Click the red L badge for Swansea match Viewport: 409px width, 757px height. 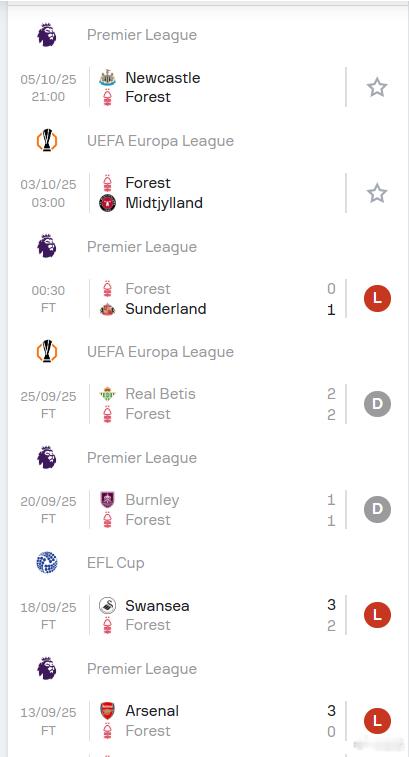pyautogui.click(x=377, y=615)
